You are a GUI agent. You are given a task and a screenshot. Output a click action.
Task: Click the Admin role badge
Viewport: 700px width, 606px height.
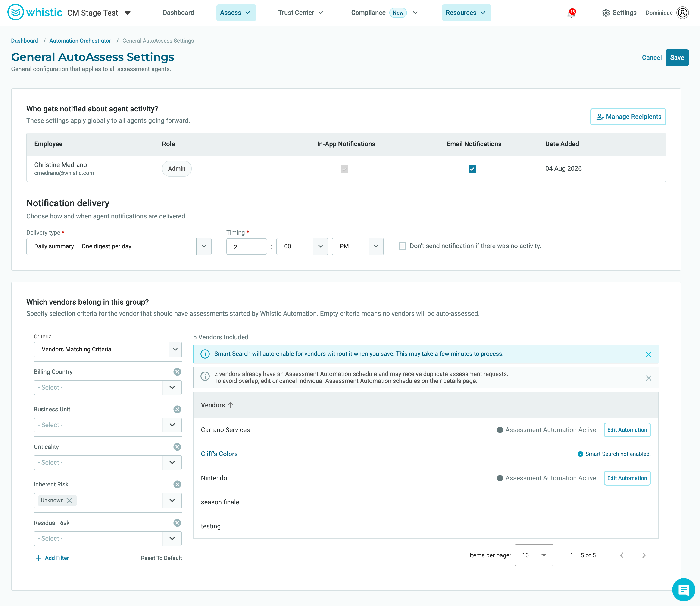177,169
